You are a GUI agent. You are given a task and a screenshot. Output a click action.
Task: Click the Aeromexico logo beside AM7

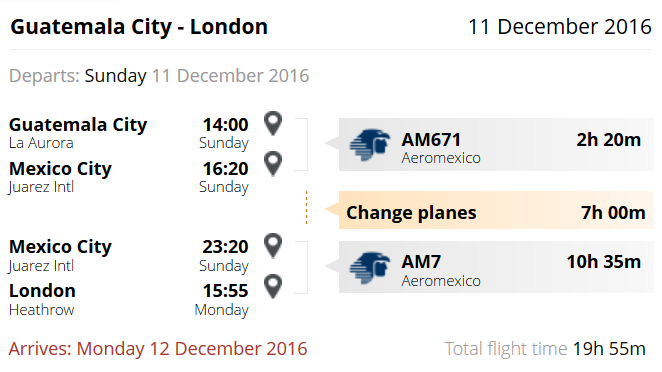[369, 268]
